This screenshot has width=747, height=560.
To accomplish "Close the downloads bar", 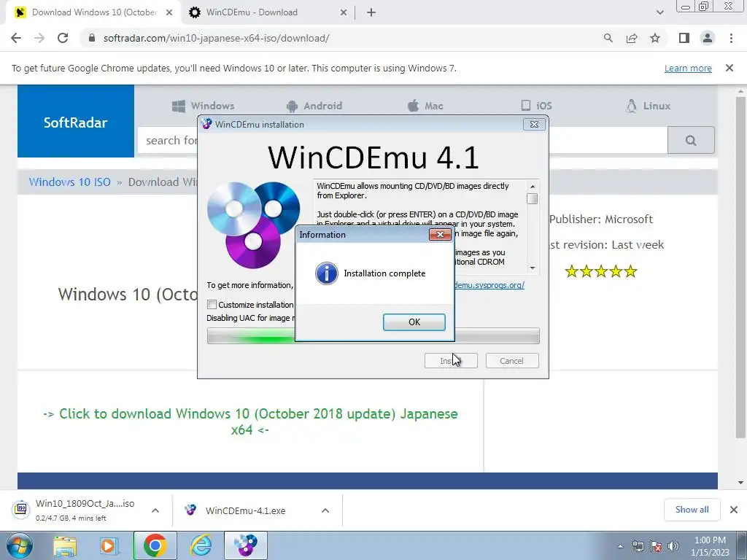I will (x=734, y=510).
